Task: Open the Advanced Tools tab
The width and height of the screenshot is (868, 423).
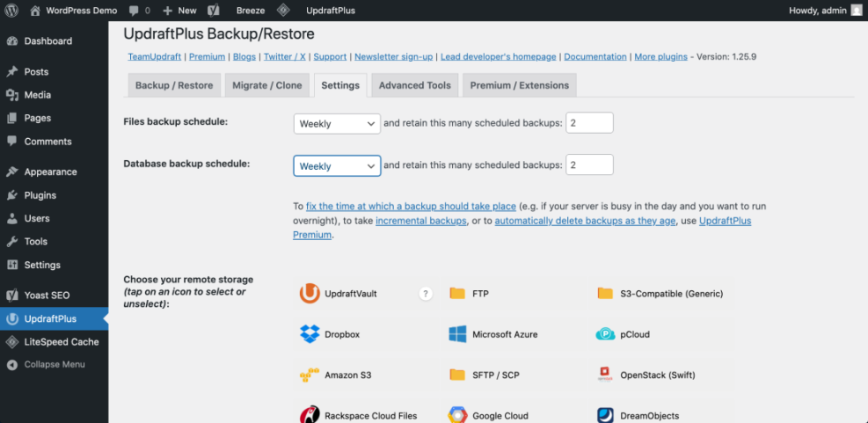Action: pos(414,85)
